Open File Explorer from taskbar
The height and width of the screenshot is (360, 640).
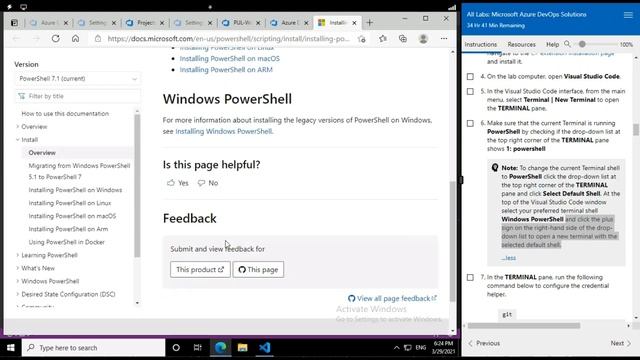(242, 348)
